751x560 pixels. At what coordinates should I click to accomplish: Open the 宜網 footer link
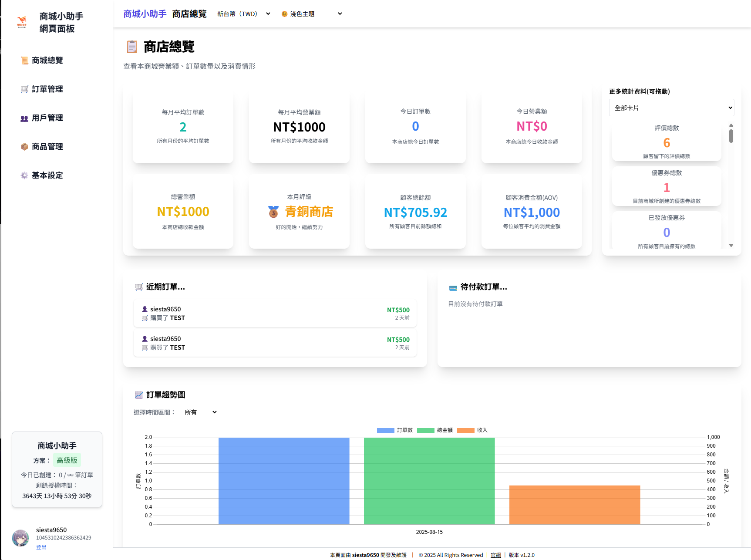[496, 555]
